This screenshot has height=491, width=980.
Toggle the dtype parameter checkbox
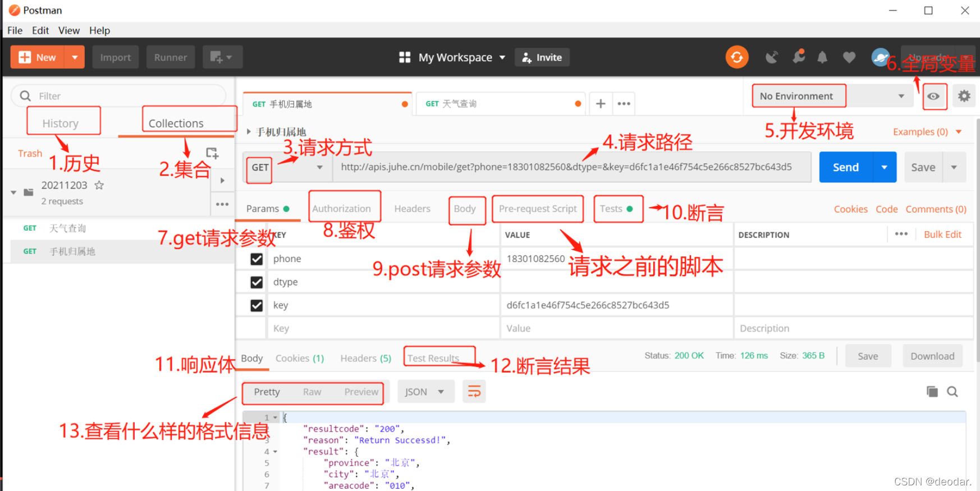(257, 282)
